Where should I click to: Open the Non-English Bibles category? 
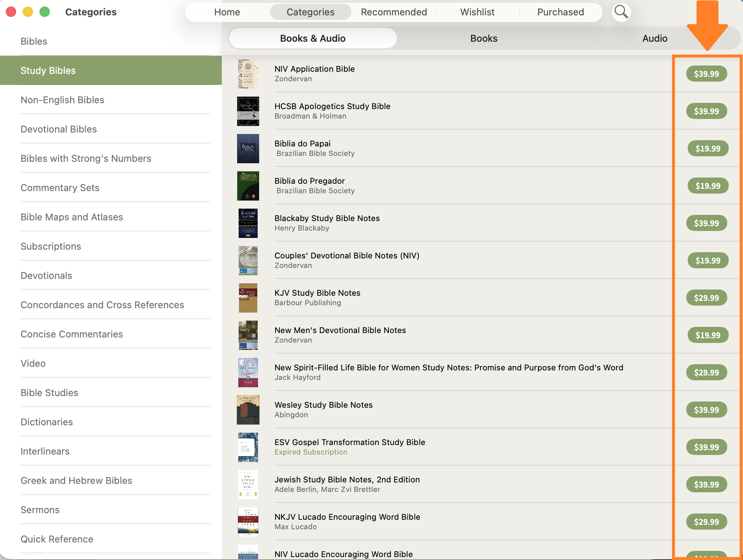coord(111,100)
